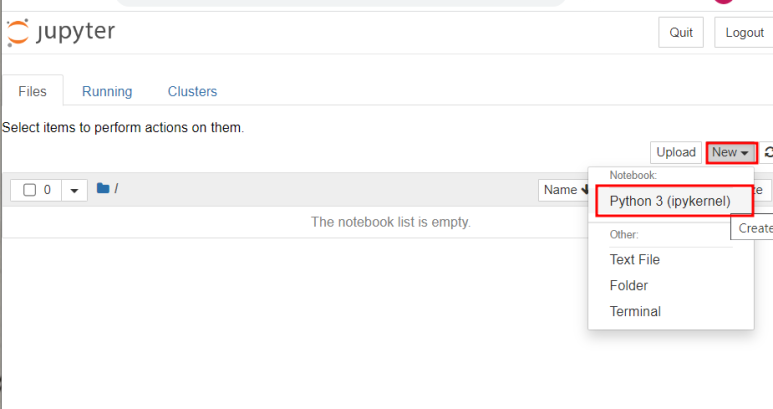This screenshot has width=773, height=409.
Task: Click the Jupyter logo icon
Action: (18, 33)
